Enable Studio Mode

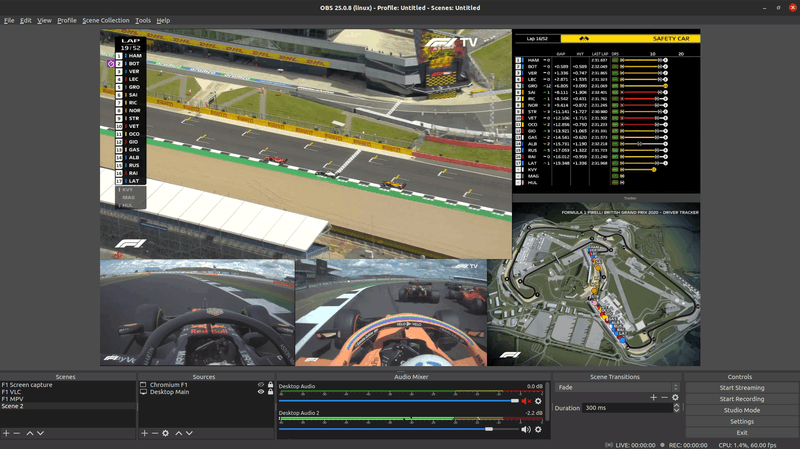tap(742, 410)
